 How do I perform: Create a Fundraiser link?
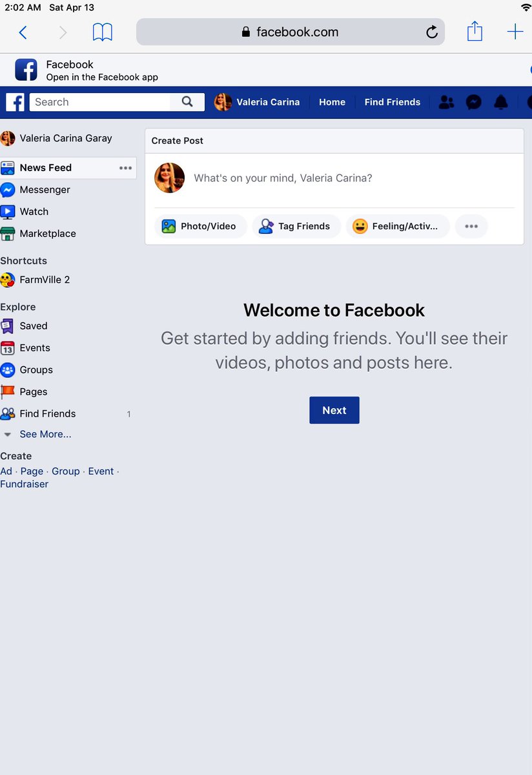(x=25, y=484)
